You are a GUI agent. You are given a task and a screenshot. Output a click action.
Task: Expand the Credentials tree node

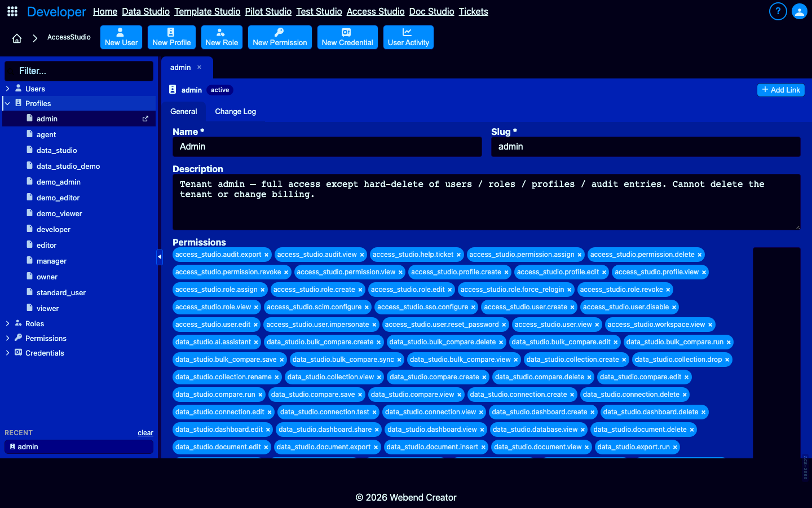point(7,353)
